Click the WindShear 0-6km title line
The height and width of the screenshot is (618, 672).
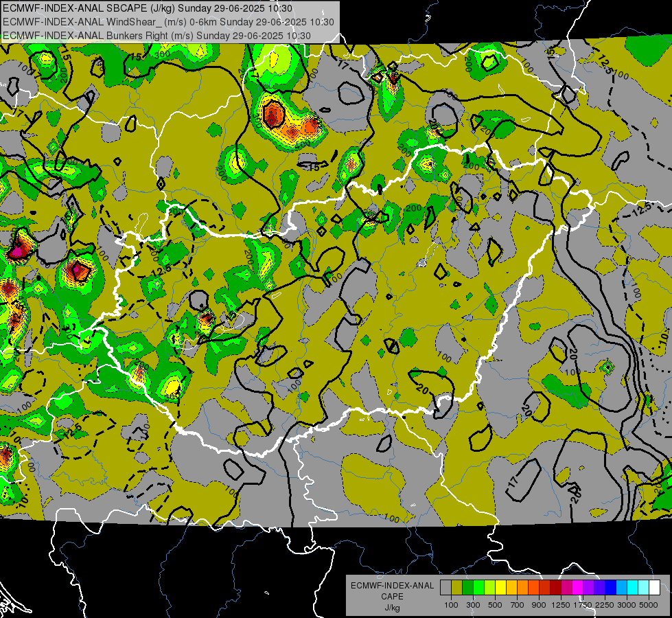[x=168, y=22]
